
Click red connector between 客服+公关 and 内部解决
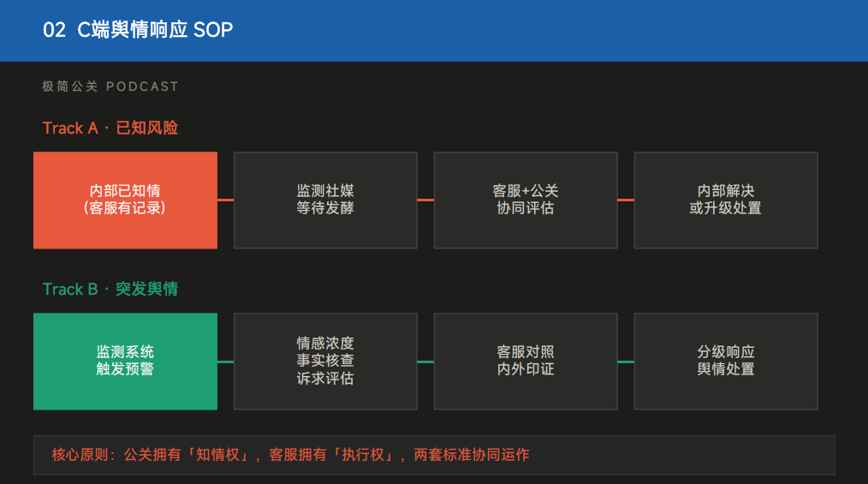tap(626, 200)
